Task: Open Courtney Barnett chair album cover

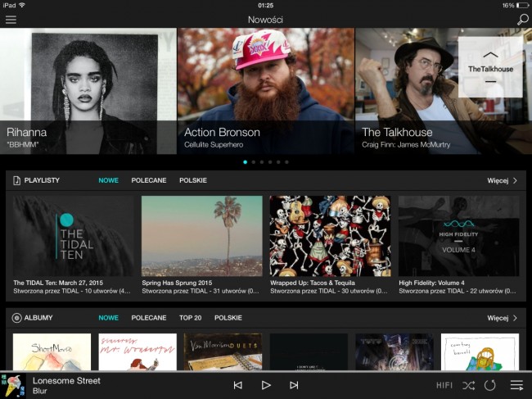Action: (x=480, y=351)
